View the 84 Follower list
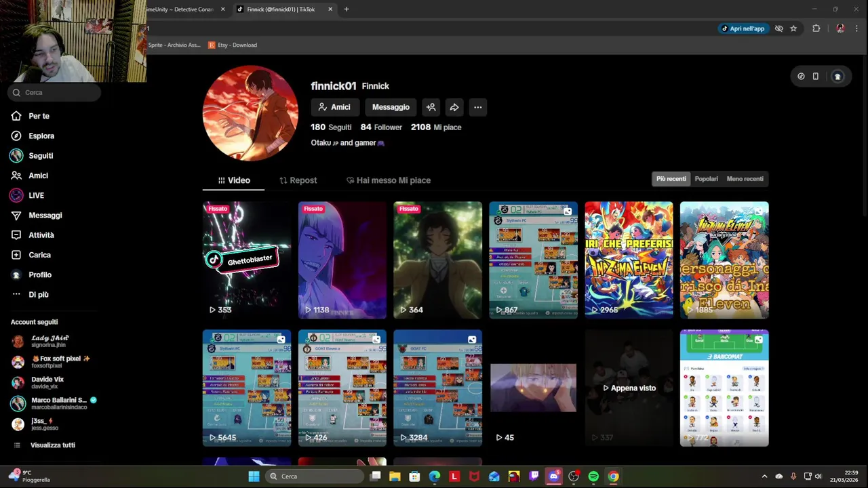 point(381,127)
